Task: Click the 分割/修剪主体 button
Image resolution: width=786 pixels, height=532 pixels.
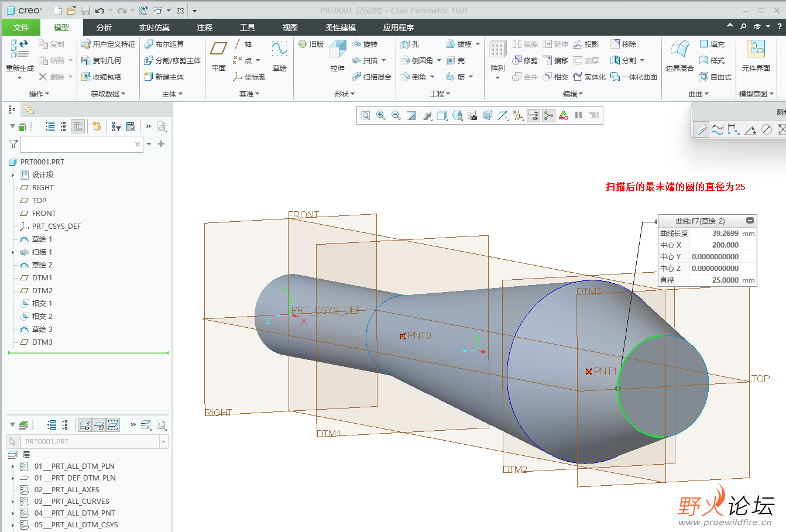Action: (x=173, y=60)
